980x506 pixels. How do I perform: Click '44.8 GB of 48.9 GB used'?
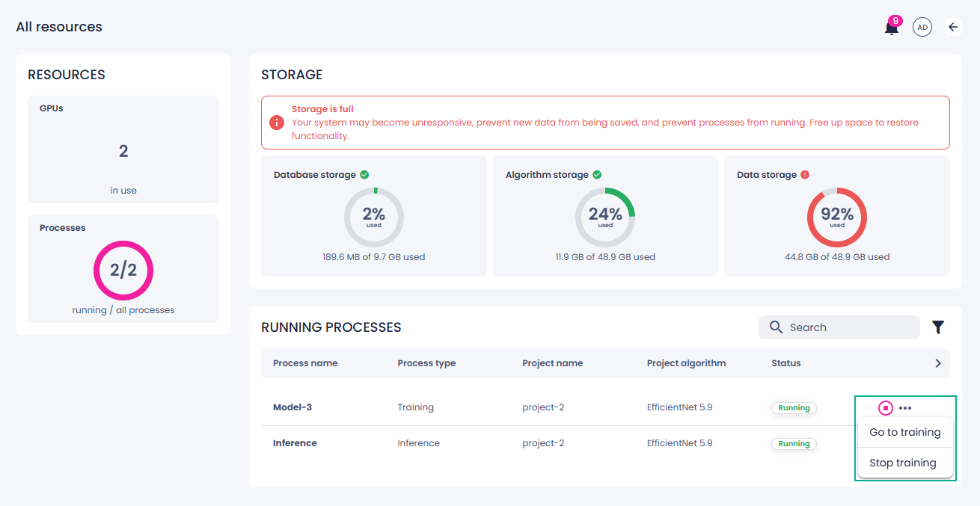click(837, 257)
